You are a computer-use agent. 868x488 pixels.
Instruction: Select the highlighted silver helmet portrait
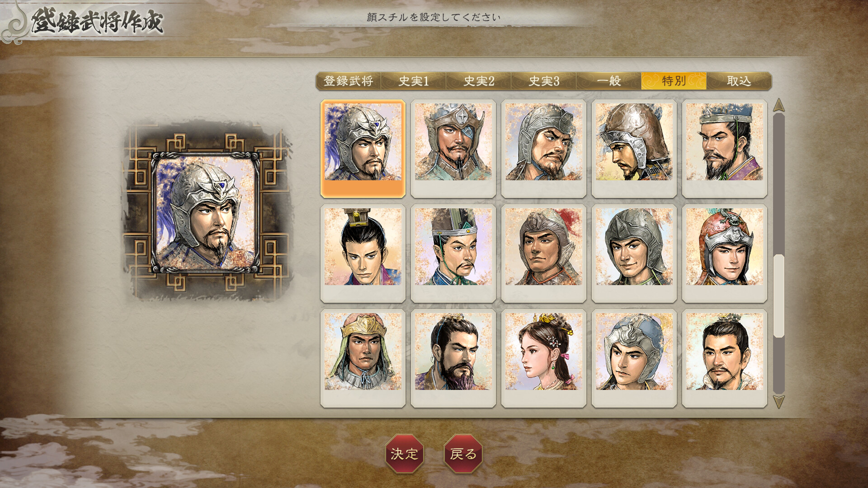pos(363,149)
